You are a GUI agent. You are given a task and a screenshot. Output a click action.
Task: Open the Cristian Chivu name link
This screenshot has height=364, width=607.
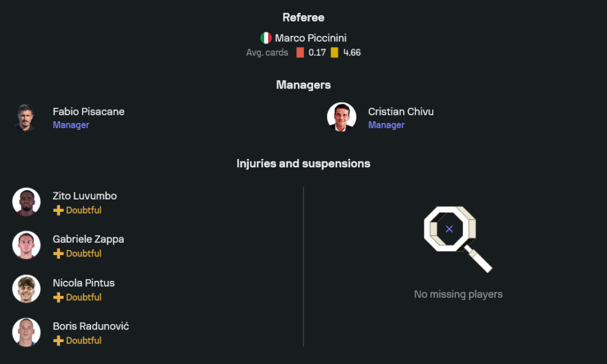pos(401,112)
